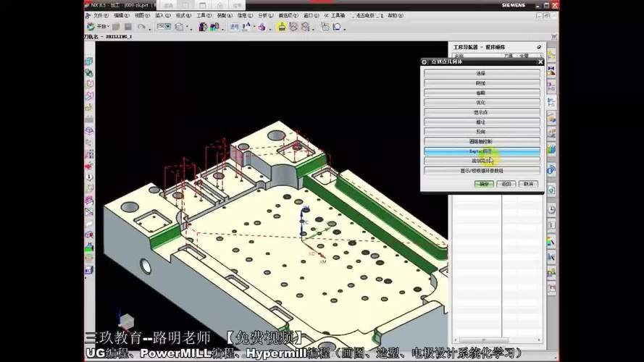Click the yellow paintbrush generate tool path icon
The image size is (644, 362).
[282, 27]
